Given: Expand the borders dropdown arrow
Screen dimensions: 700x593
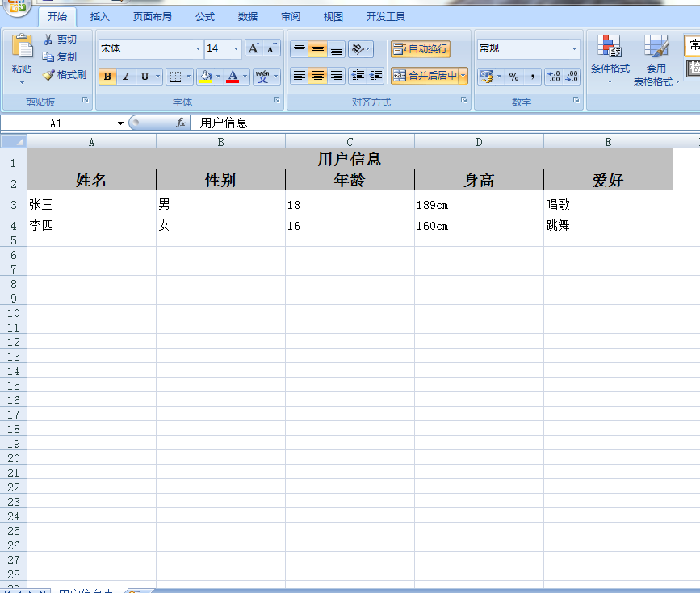Looking at the screenshot, I should point(188,77).
